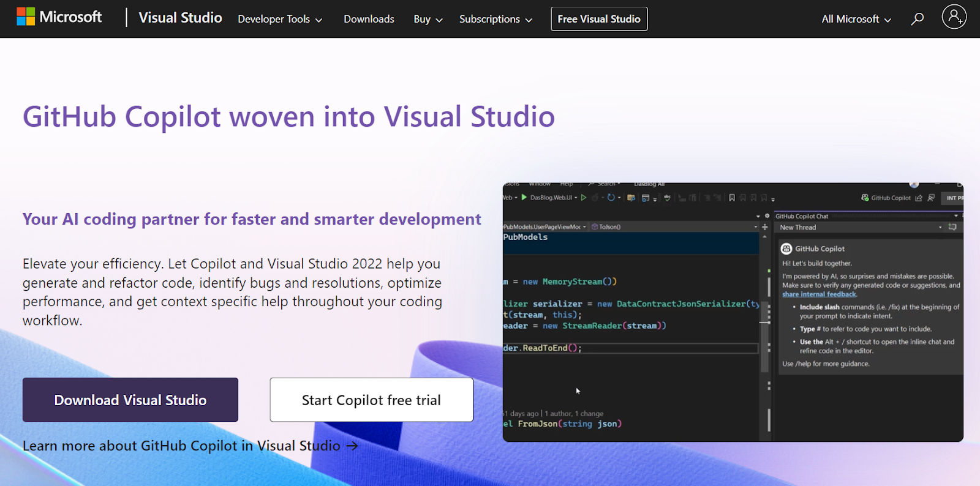This screenshot has height=486, width=980.
Task: Click the 'Elevate your efficiency' paragraph
Action: point(233,292)
